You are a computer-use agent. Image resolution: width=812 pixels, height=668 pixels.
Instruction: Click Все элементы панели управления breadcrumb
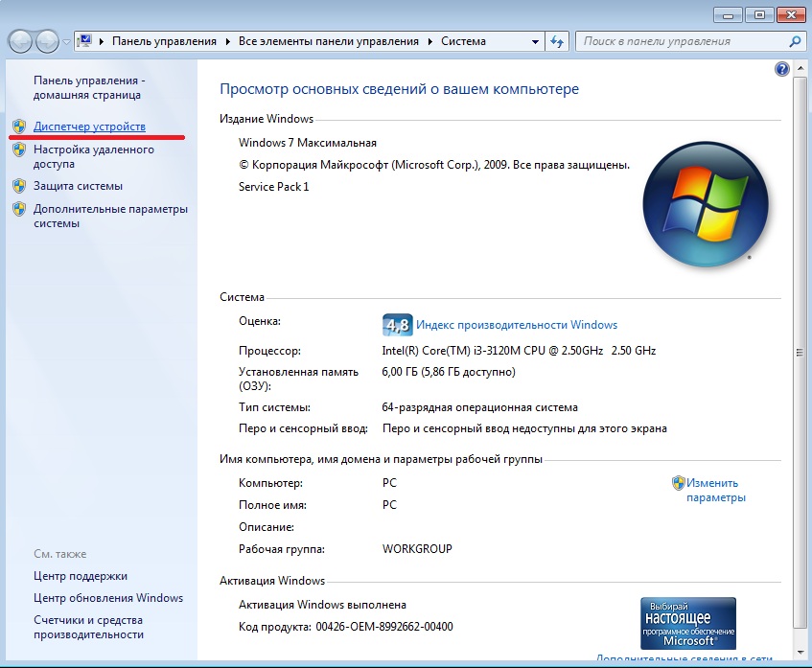point(328,41)
